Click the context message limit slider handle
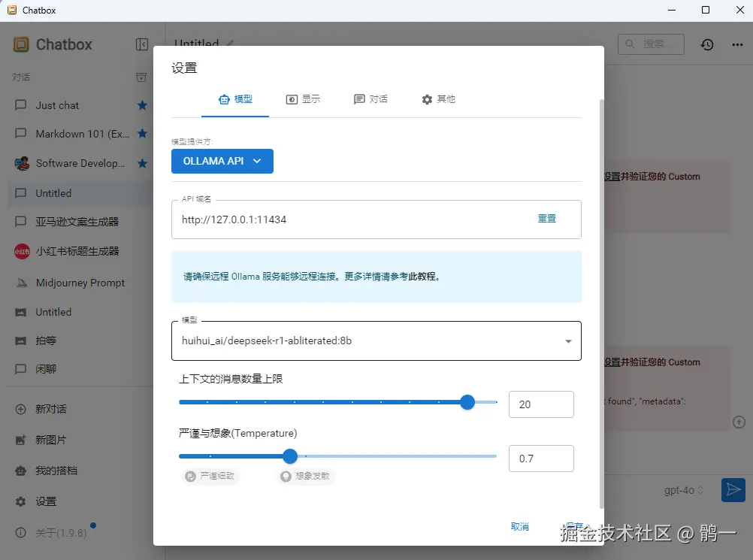 point(467,402)
